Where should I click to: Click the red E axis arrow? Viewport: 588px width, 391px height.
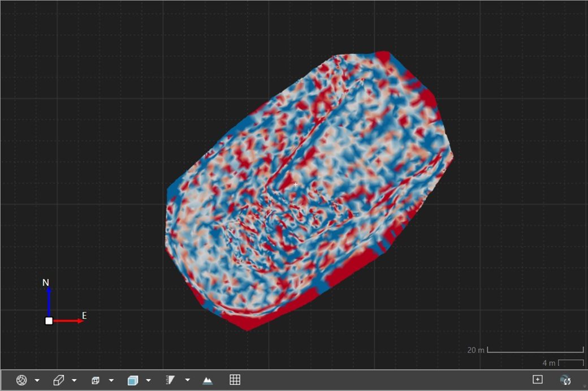[x=68, y=321]
